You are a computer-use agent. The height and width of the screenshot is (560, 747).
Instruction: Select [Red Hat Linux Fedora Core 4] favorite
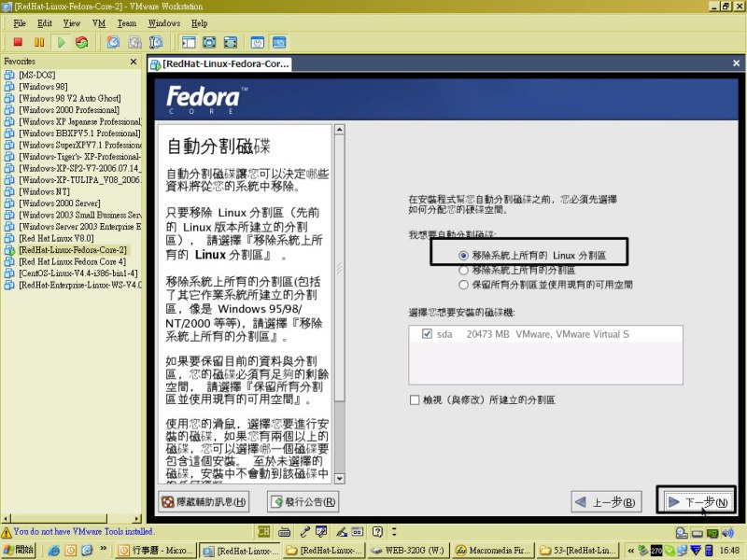click(73, 262)
